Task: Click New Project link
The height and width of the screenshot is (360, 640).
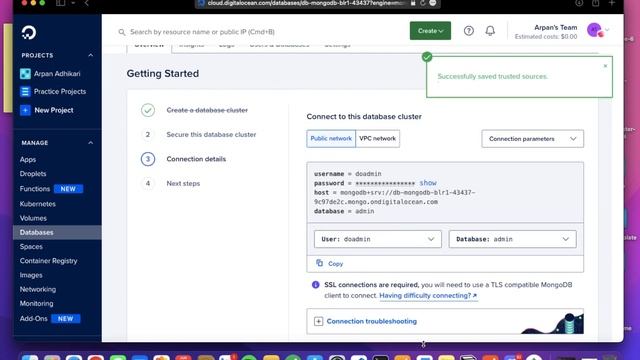Action: [x=54, y=110]
